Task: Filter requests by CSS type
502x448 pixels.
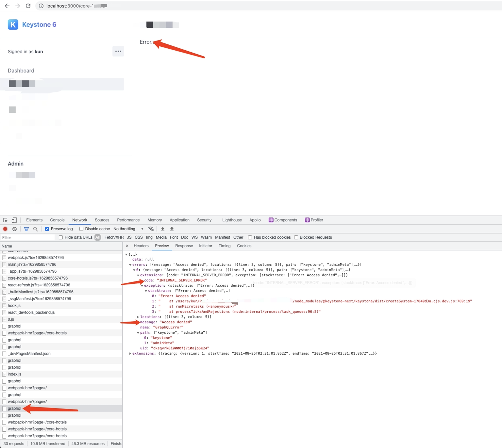Action: (139, 237)
